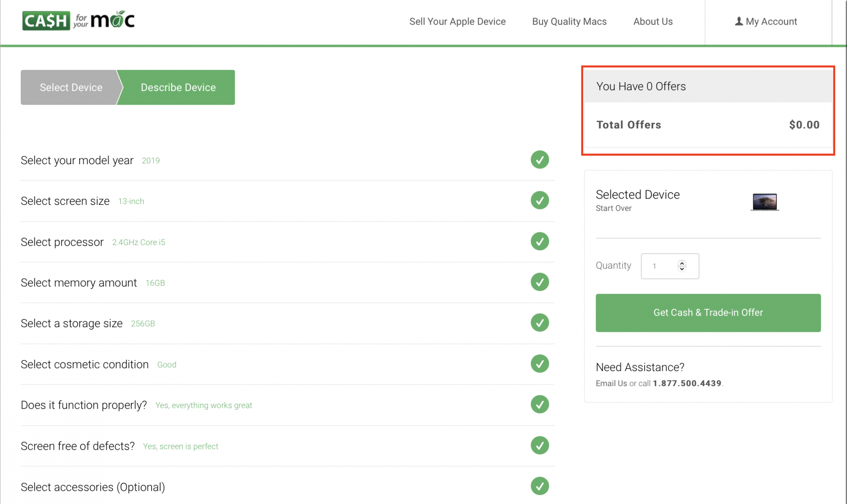Click the checkmark for memory amount
Image resolution: width=847 pixels, height=504 pixels.
(540, 282)
